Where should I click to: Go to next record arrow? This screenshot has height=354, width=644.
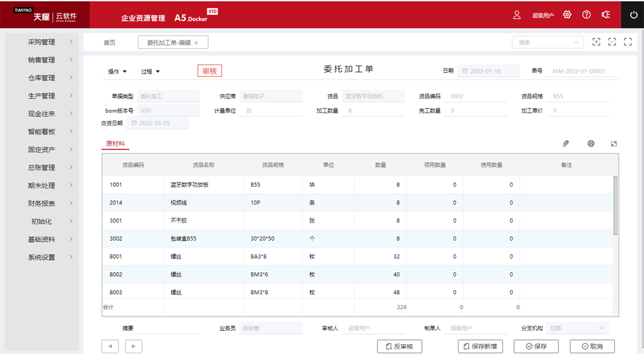[134, 346]
